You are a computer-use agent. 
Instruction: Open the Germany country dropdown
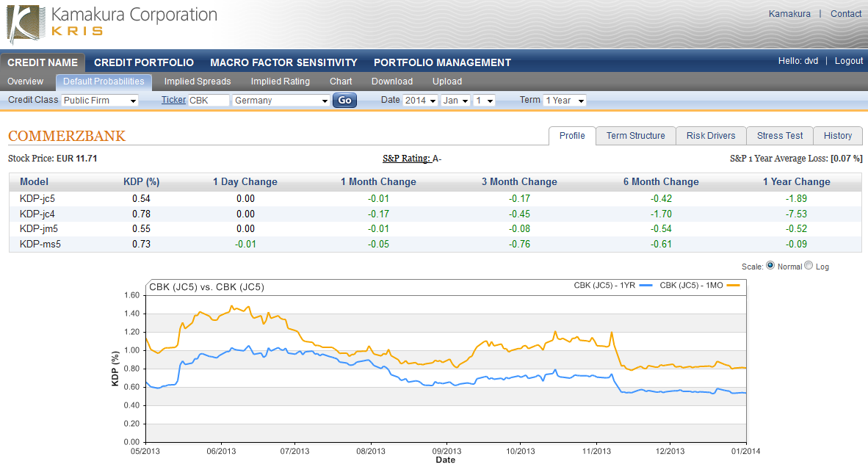click(281, 100)
